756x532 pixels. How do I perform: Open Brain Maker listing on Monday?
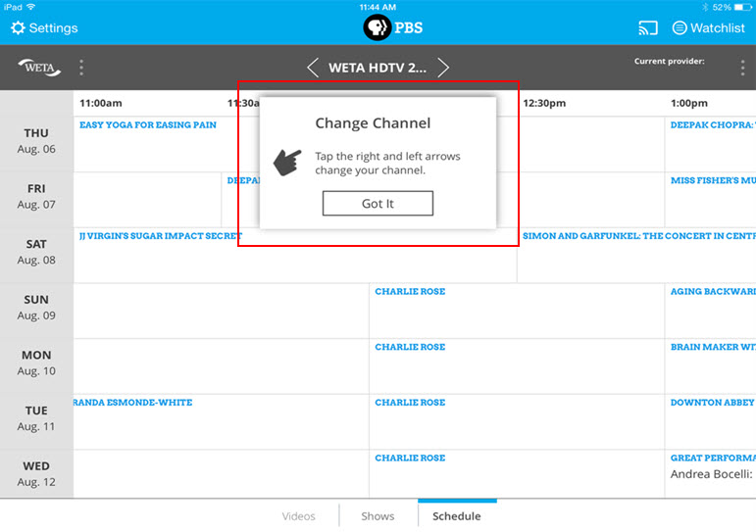(713, 347)
